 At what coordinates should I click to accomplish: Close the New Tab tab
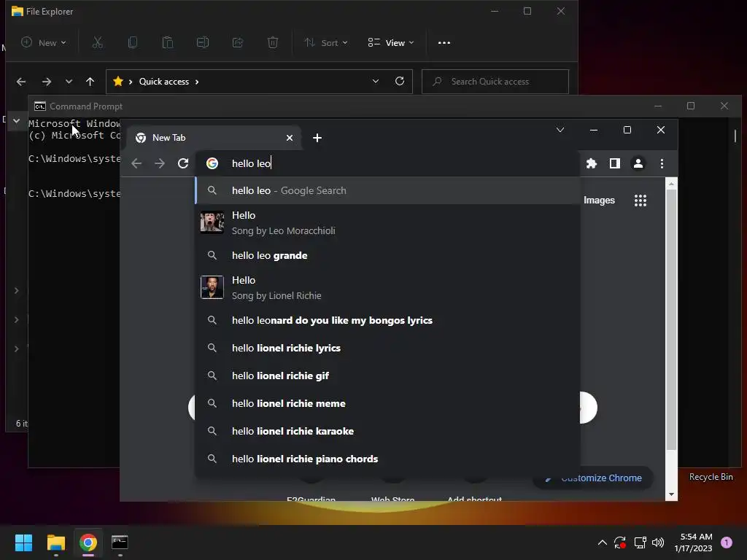tap(289, 138)
